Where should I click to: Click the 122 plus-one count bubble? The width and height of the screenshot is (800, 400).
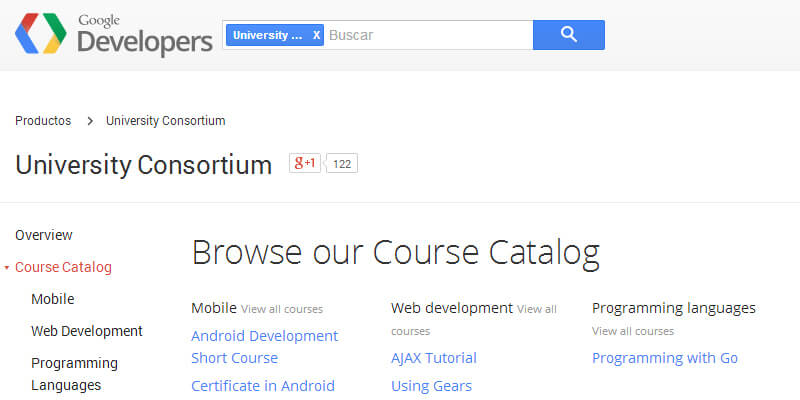point(342,164)
